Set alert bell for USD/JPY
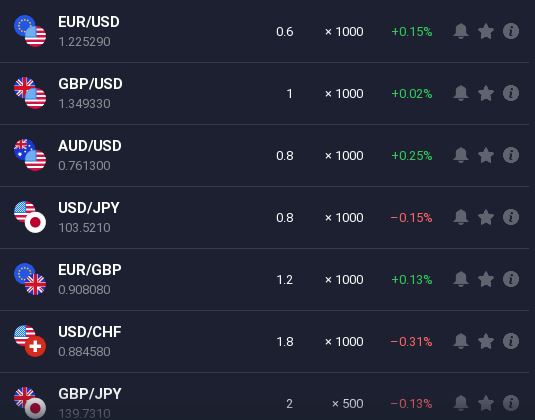 tap(461, 217)
